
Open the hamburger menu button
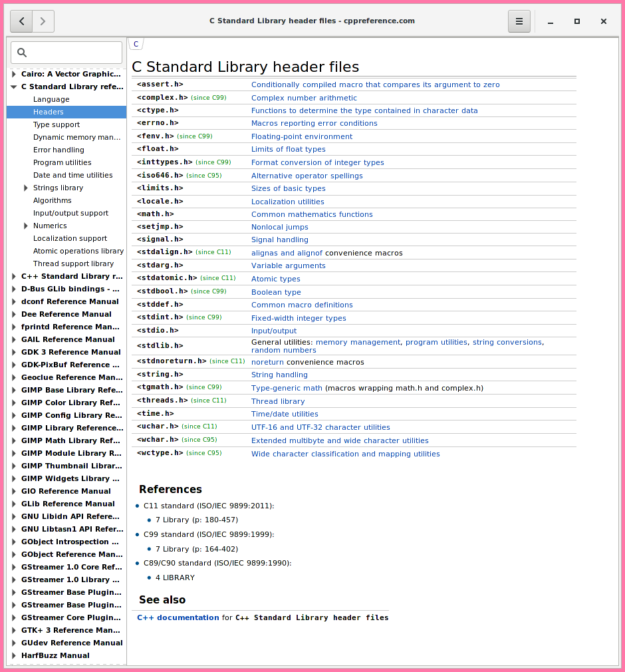coord(519,21)
